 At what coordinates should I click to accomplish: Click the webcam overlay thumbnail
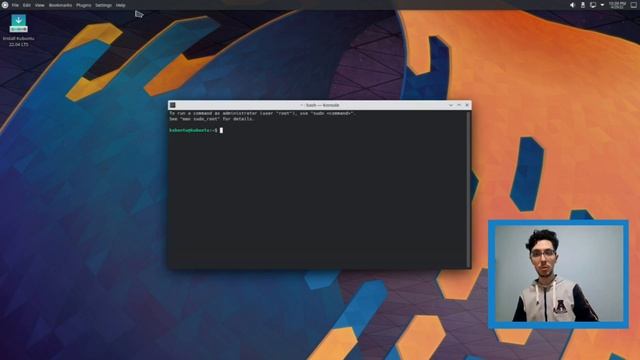click(x=558, y=274)
